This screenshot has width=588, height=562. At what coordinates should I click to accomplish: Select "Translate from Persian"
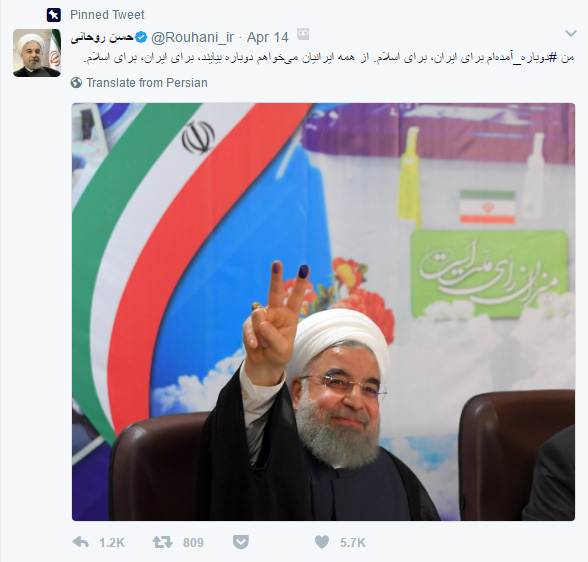[147, 83]
